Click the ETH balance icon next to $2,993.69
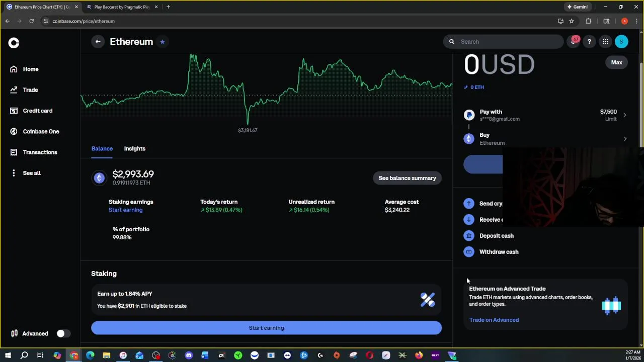The height and width of the screenshot is (362, 644). (x=99, y=178)
